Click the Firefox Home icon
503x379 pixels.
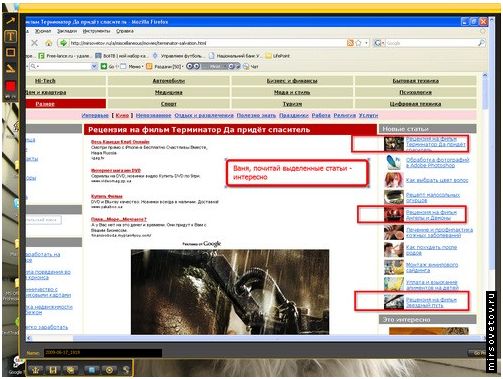pos(48,43)
